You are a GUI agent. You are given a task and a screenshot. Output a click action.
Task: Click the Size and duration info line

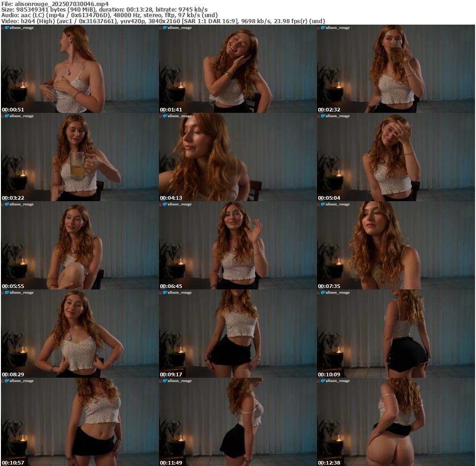coord(105,9)
